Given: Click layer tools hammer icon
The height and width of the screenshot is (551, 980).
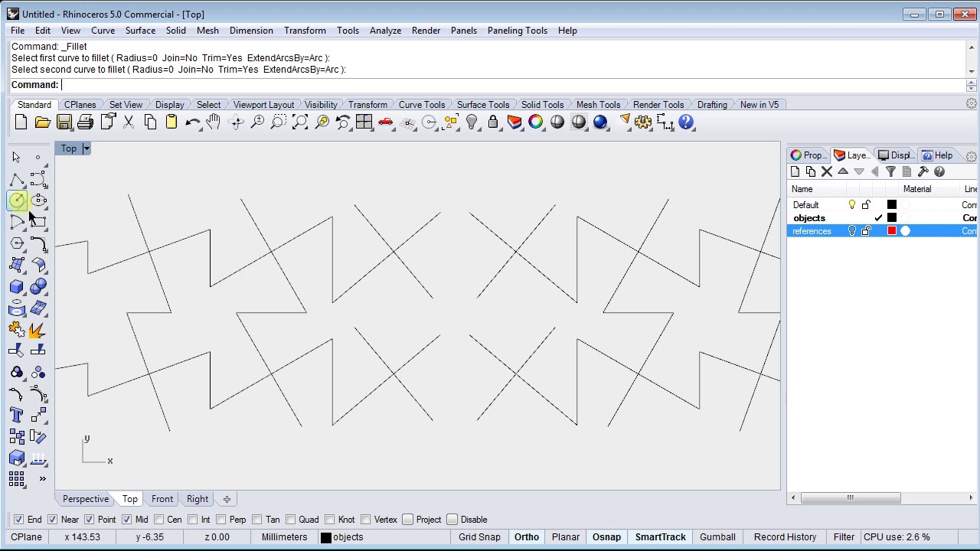Looking at the screenshot, I should coord(923,171).
